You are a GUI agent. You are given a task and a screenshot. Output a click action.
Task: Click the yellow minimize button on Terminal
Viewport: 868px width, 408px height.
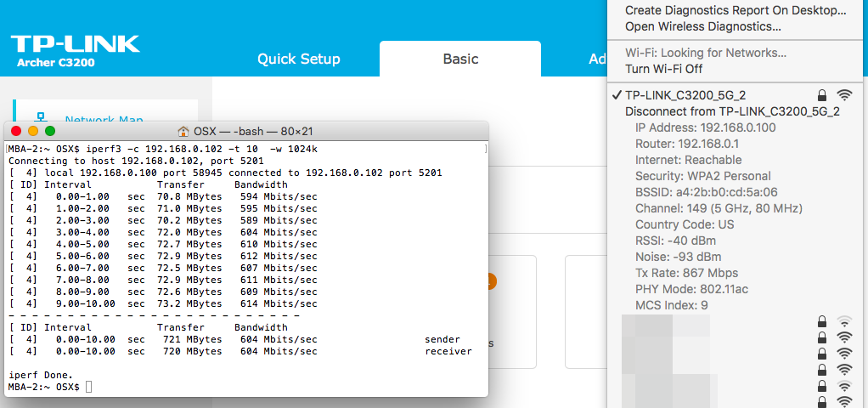tap(33, 131)
